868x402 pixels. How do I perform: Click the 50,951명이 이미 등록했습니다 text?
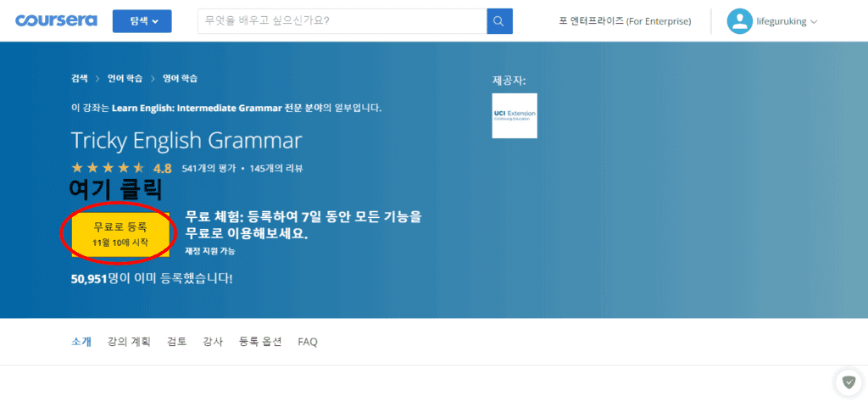152,278
